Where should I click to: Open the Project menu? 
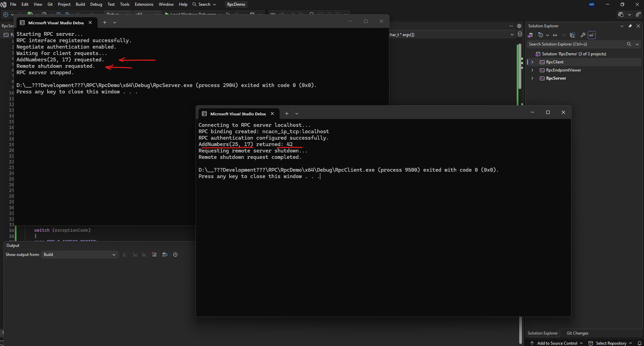tap(64, 4)
